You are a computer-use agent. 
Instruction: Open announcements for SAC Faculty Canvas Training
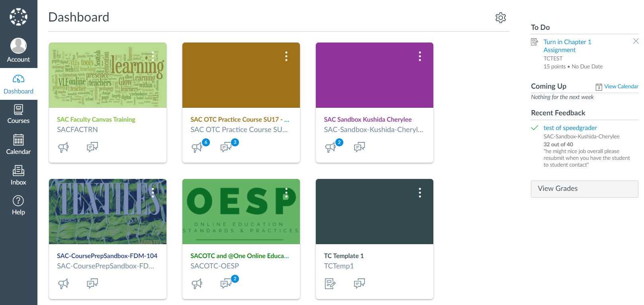[63, 148]
